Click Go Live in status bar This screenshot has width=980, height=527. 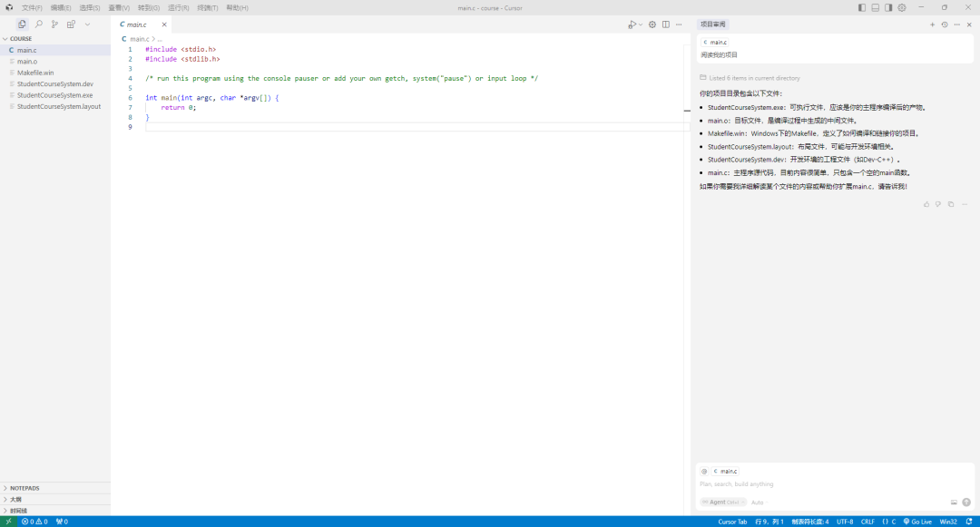click(x=917, y=522)
